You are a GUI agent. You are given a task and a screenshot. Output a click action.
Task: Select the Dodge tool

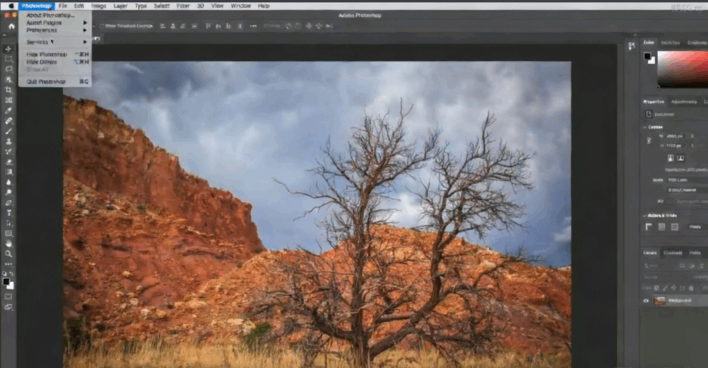click(x=8, y=193)
